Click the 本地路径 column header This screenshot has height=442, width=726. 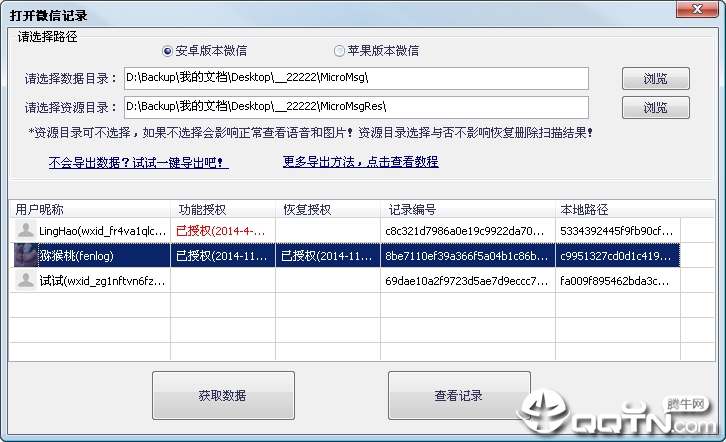(618, 210)
